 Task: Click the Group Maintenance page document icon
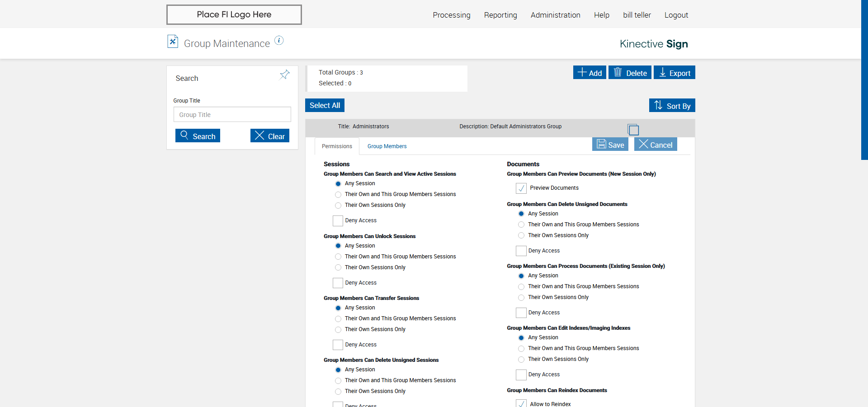coord(172,42)
